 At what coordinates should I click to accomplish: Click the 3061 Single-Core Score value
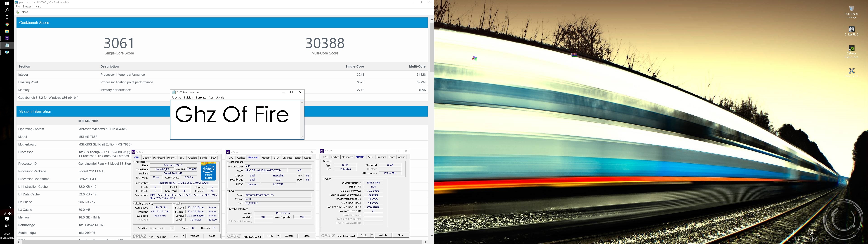119,43
